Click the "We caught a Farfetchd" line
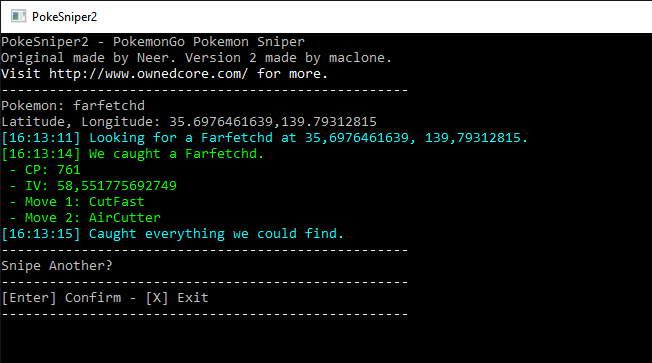This screenshot has height=363, width=652. point(133,154)
